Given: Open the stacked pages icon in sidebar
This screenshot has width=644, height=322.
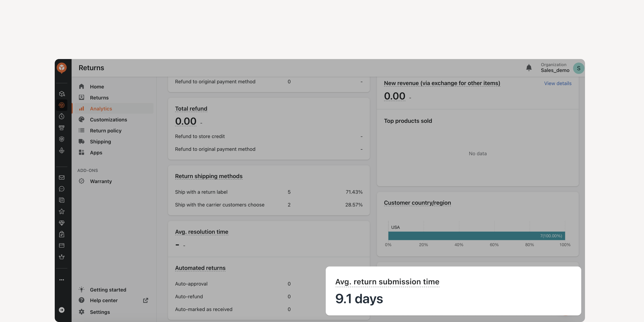Looking at the screenshot, I should pos(61,200).
